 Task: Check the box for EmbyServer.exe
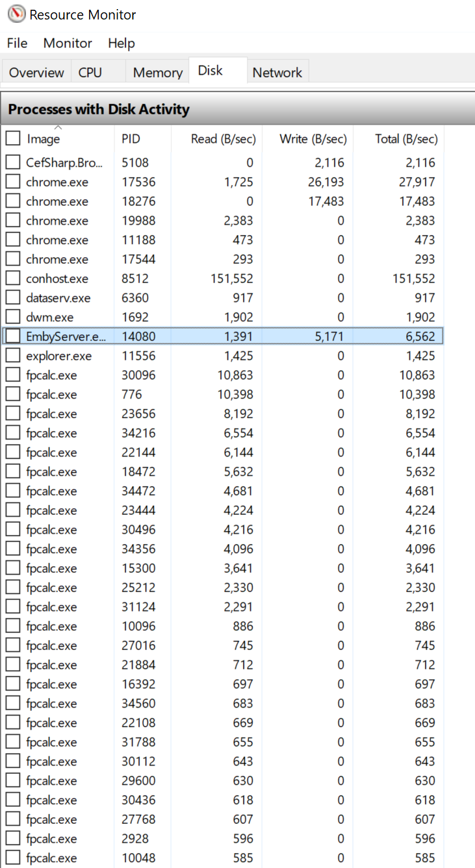[13, 336]
